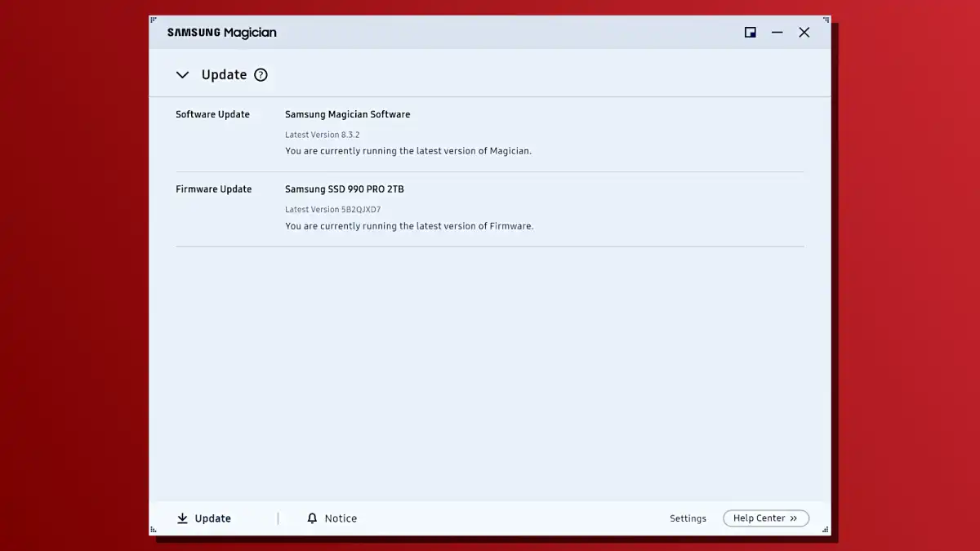Click the Samsung Magician logo
Screen dimensions: 980x551
point(222,33)
